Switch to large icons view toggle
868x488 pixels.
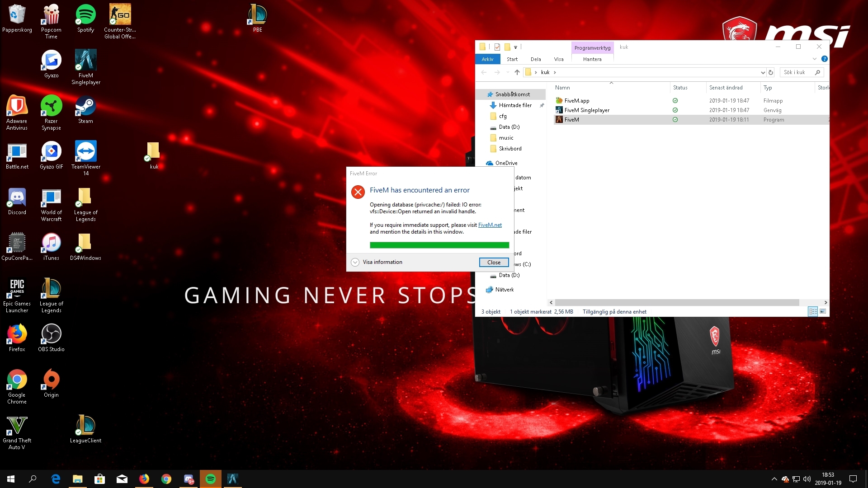(x=823, y=311)
